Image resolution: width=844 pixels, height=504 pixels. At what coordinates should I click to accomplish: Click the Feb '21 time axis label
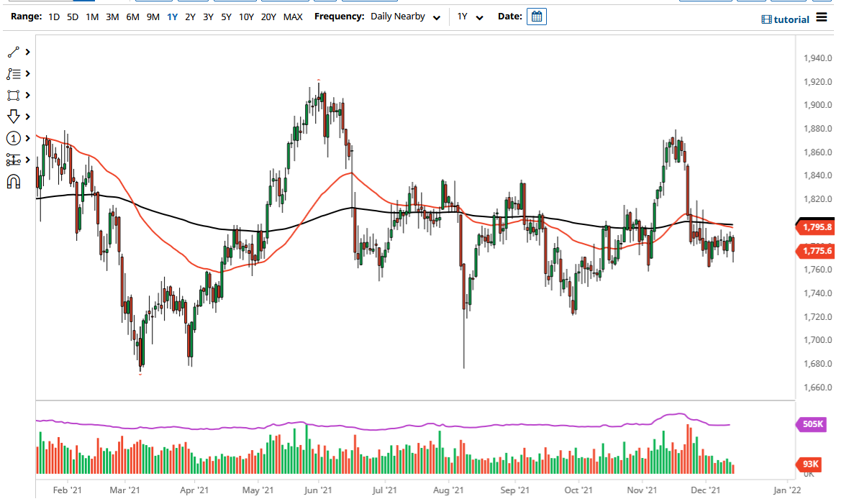tap(68, 490)
